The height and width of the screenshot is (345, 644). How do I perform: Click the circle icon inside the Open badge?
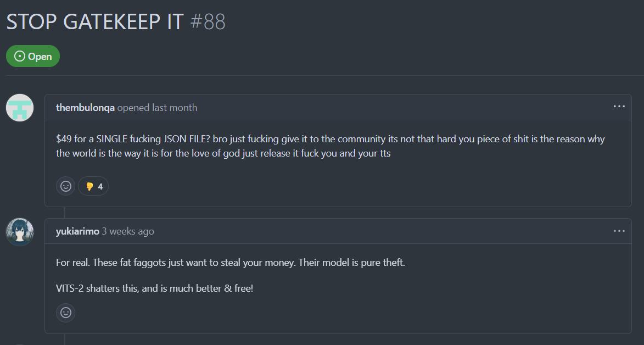pos(20,57)
